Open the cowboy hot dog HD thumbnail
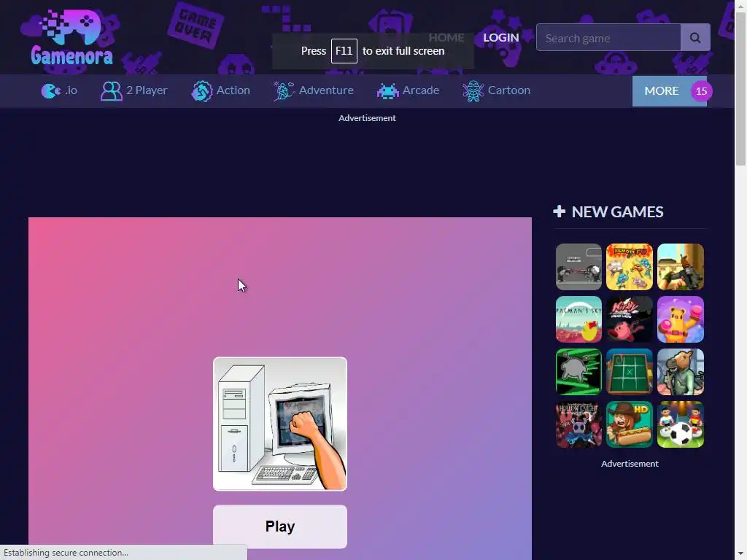Screen dimensions: 747x560 pyautogui.click(x=630, y=424)
